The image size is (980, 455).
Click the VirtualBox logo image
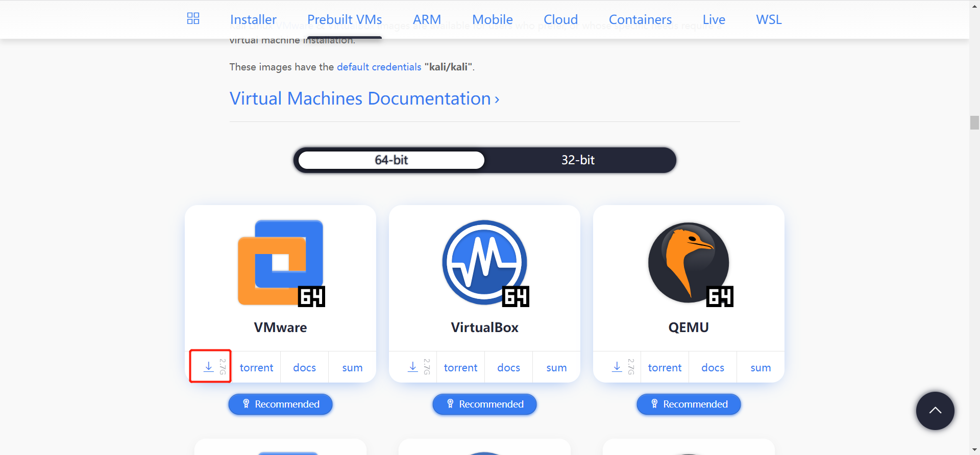[x=485, y=263]
